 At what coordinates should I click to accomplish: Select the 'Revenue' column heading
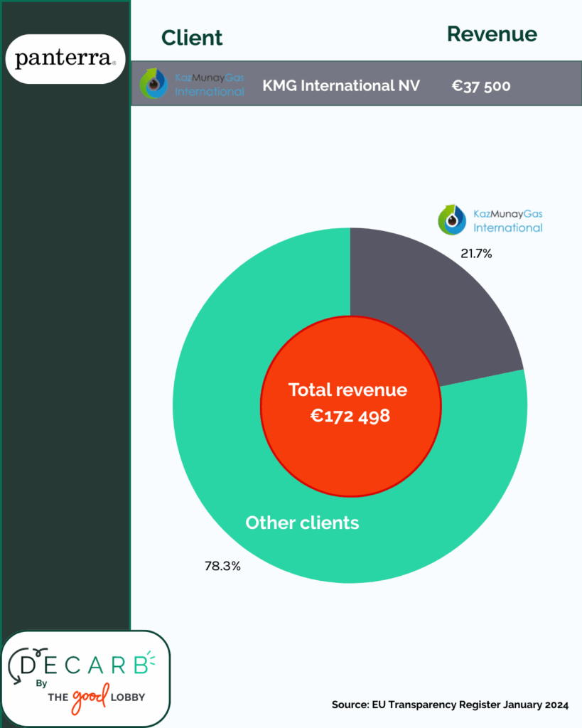pyautogui.click(x=492, y=34)
